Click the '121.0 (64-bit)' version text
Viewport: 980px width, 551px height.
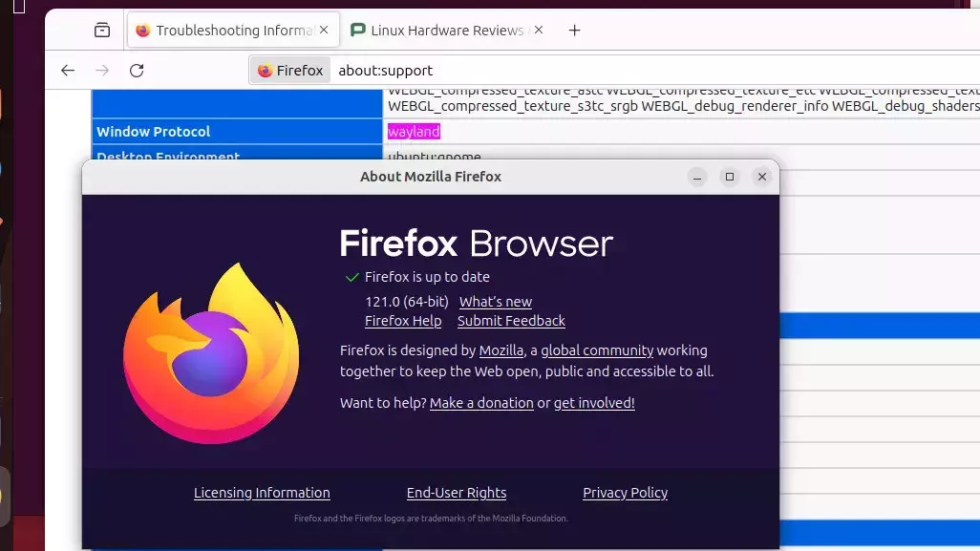407,302
